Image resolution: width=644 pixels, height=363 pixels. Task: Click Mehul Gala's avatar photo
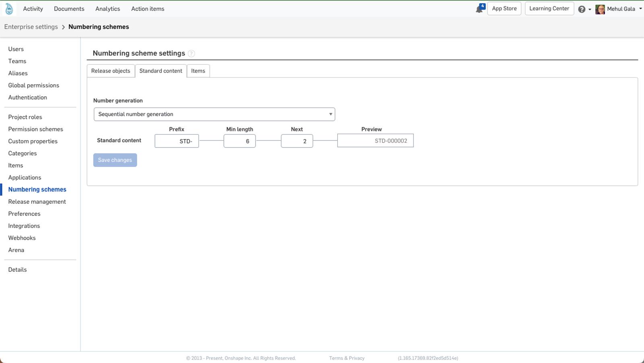pos(600,8)
